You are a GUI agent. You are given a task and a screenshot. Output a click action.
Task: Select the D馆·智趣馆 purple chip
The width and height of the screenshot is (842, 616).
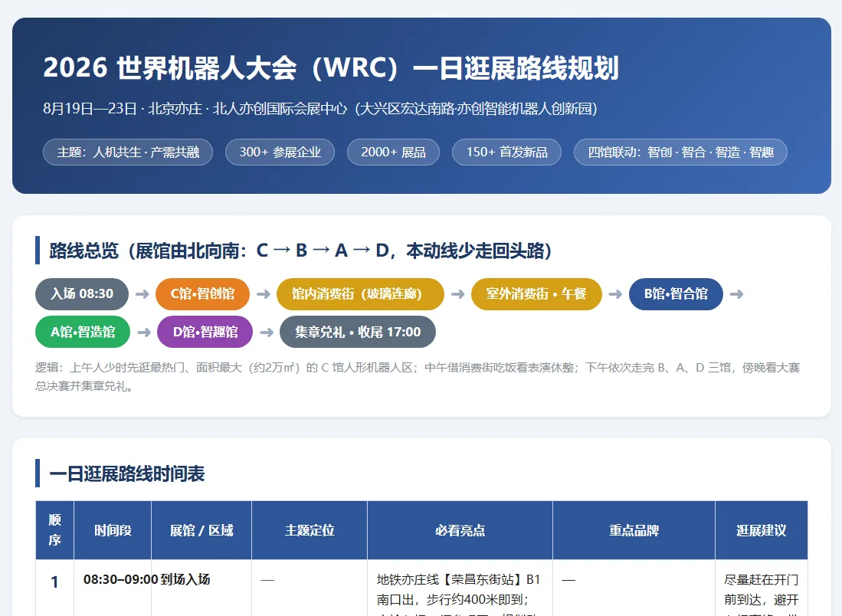(205, 332)
